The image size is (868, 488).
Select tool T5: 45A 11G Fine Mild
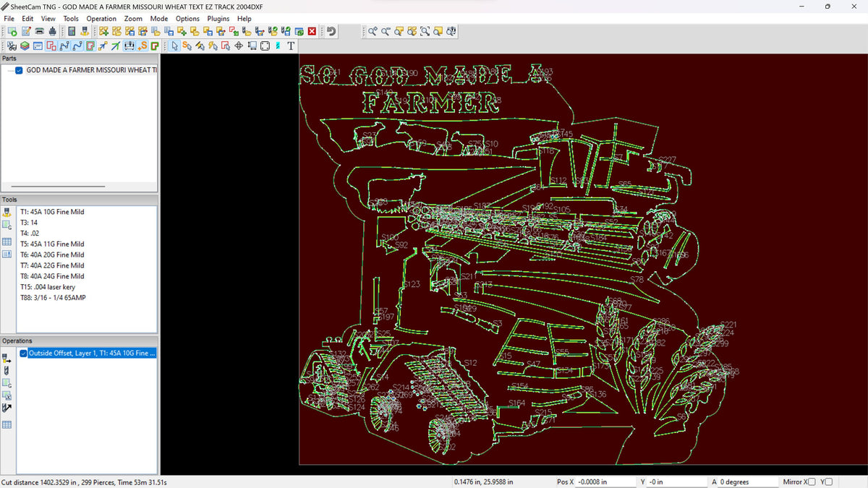click(52, 244)
